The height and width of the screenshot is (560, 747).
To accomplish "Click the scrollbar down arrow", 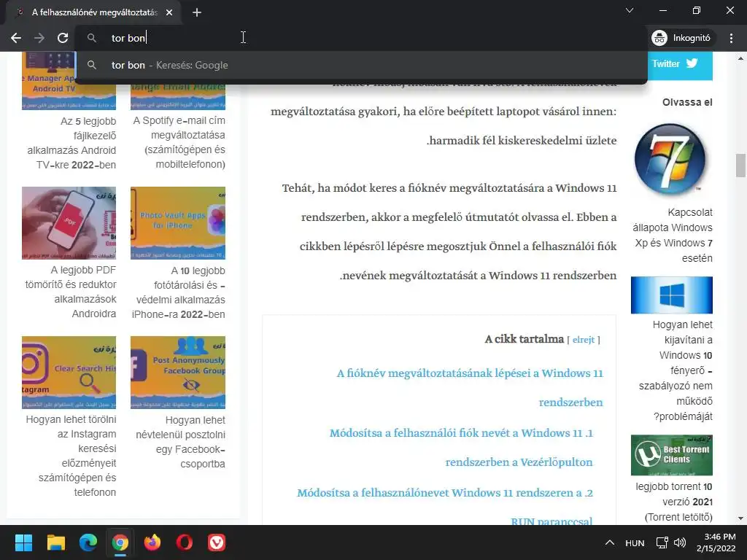I will (740, 518).
